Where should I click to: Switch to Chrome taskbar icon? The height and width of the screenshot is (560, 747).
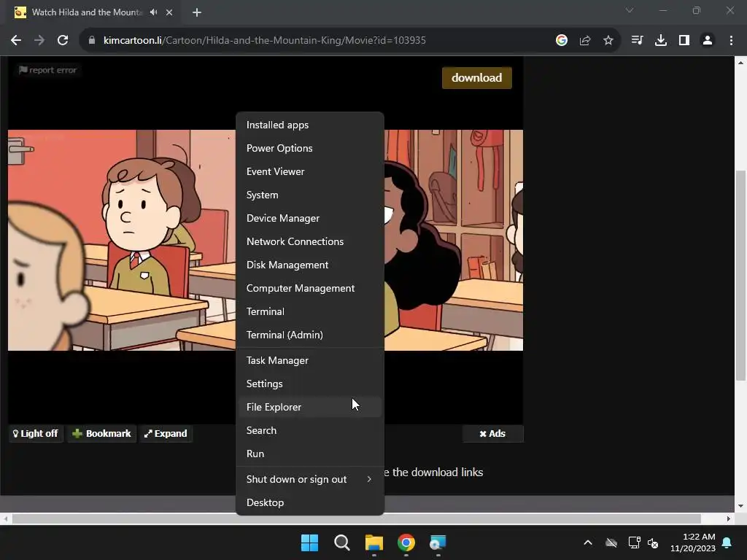click(x=406, y=542)
